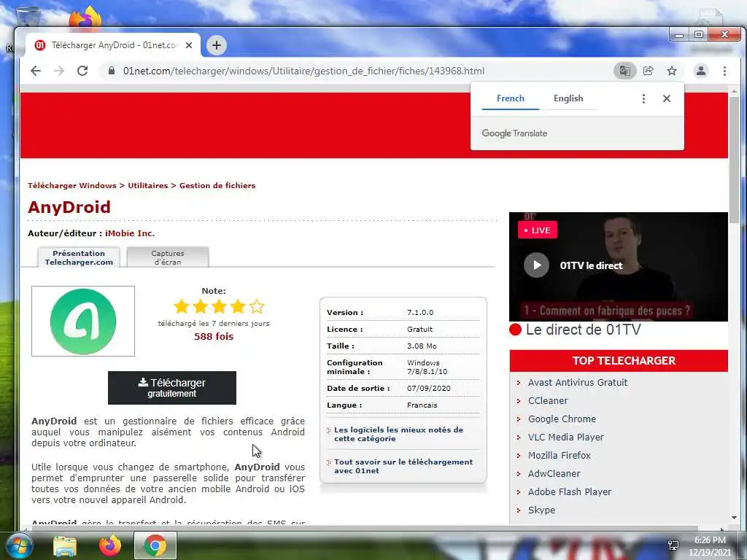Image resolution: width=747 pixels, height=560 pixels.
Task: Open Skype in top downloads
Action: [541, 510]
